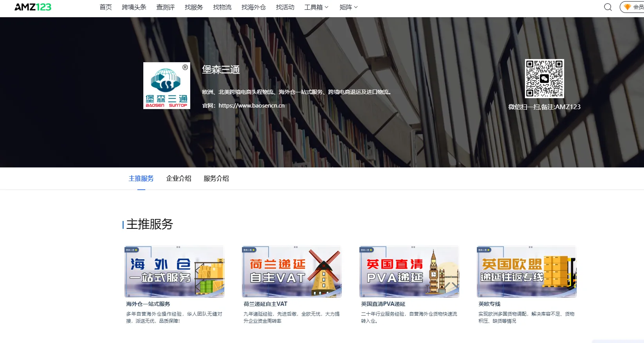Screen dimensions: 644x343
Task: Click the 堡森三通 company name heading
Action: pos(221,70)
